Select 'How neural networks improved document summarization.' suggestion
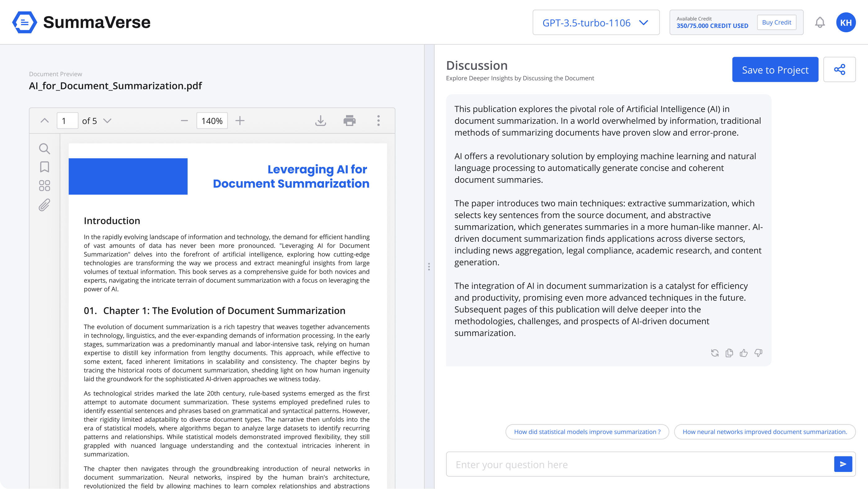Image resolution: width=868 pixels, height=489 pixels. [x=765, y=432]
